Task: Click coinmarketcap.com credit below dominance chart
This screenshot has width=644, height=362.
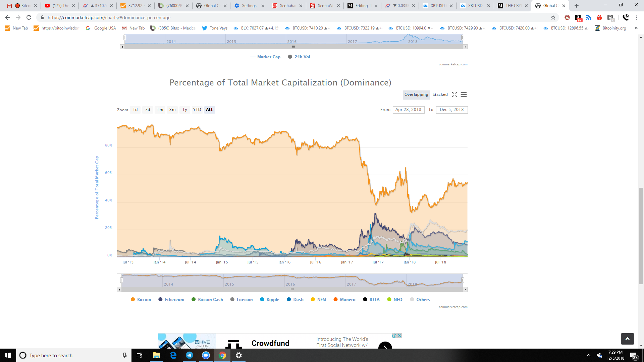Action: [453, 307]
